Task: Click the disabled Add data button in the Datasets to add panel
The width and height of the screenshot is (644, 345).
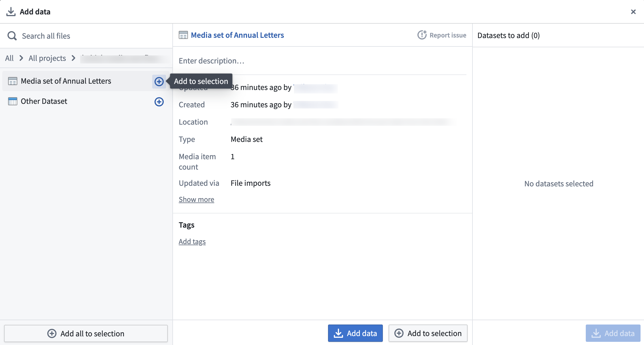Action: point(613,333)
